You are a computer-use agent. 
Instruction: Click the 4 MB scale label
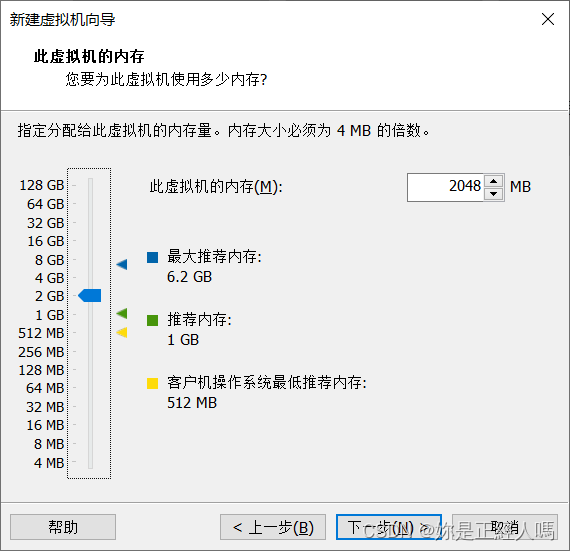pyautogui.click(x=49, y=463)
